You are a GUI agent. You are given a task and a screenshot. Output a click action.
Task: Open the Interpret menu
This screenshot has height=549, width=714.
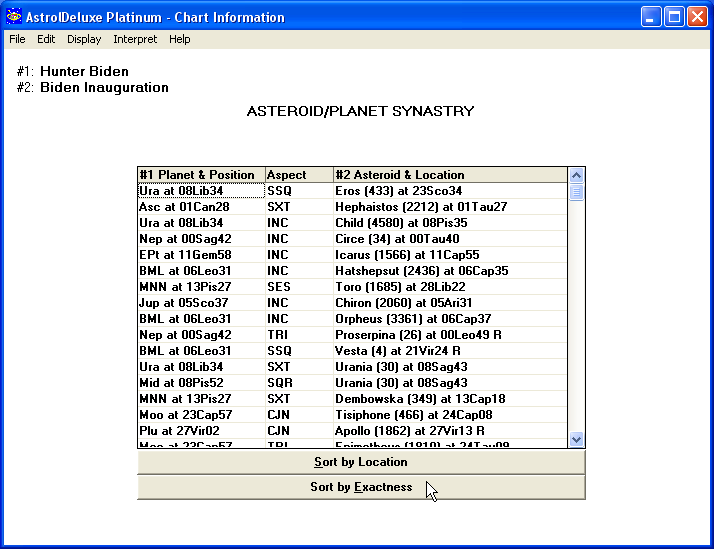(135, 39)
